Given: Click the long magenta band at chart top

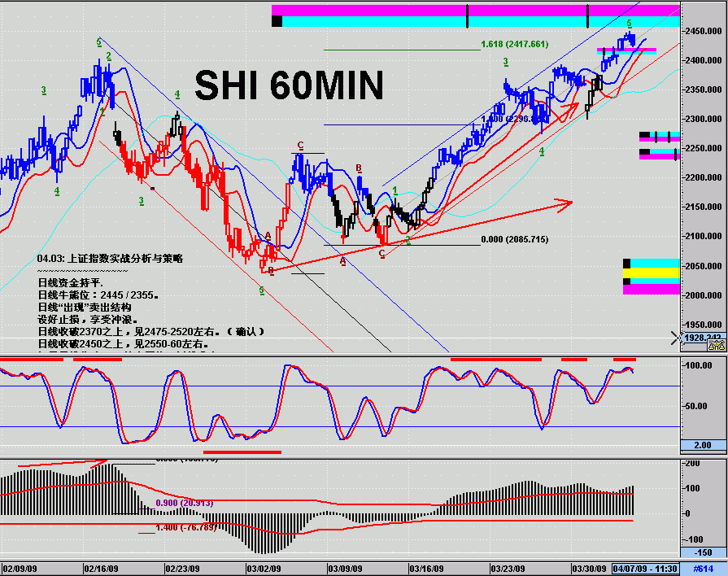Looking at the screenshot, I should pyautogui.click(x=476, y=11).
